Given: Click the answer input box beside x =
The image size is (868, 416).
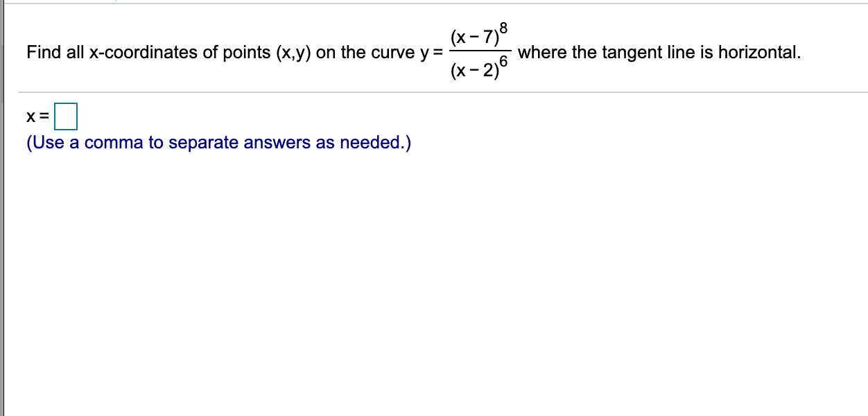Looking at the screenshot, I should (67, 117).
